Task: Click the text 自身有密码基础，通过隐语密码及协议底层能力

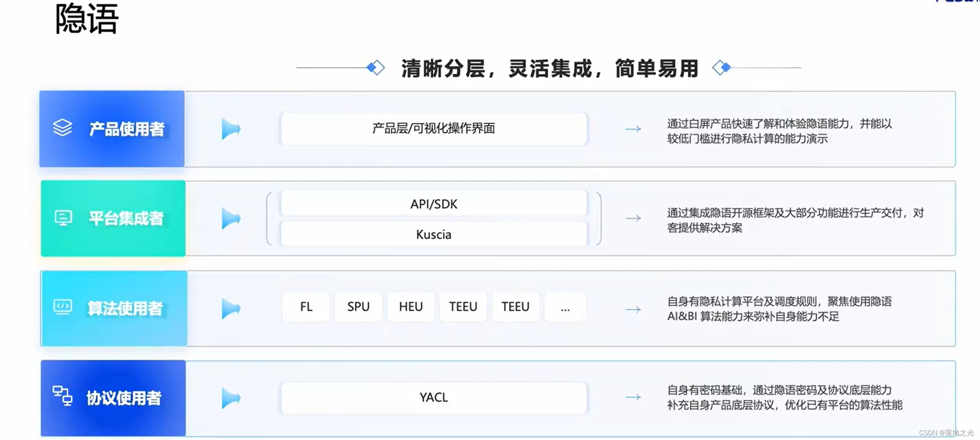Action: click(x=780, y=390)
